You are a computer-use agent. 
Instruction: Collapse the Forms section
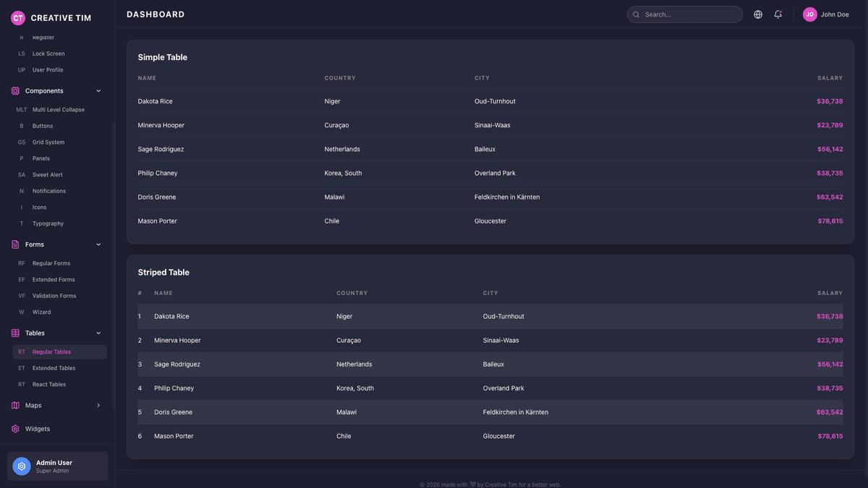click(x=98, y=244)
